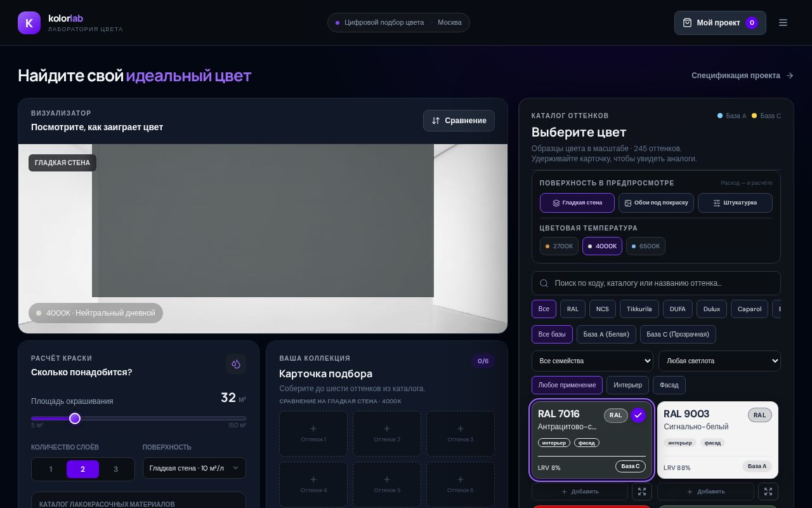Filter by Интерьер application
Screen dimensions: 812x508
628,385
